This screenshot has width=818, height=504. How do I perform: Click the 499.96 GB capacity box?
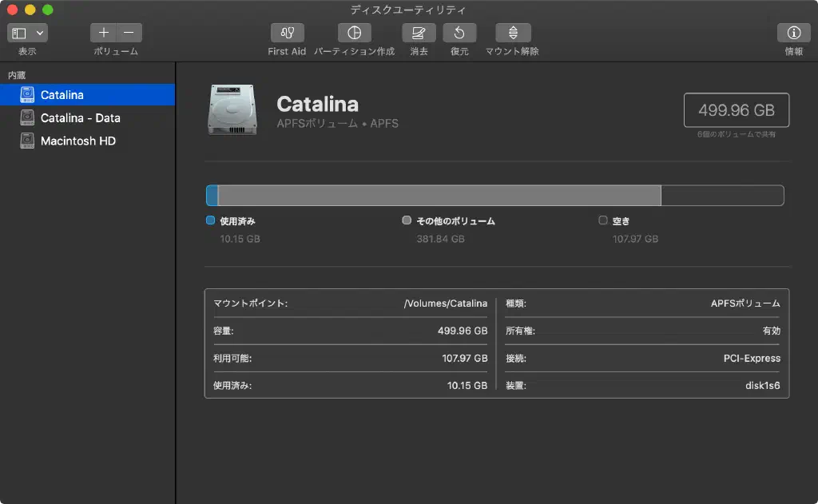coord(736,110)
